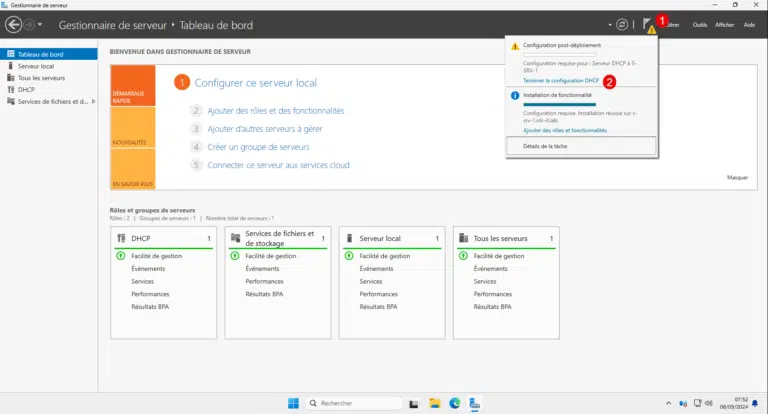Open the notification bell in the taskbar
Image resolution: width=768 pixels, height=414 pixels.
pos(755,404)
